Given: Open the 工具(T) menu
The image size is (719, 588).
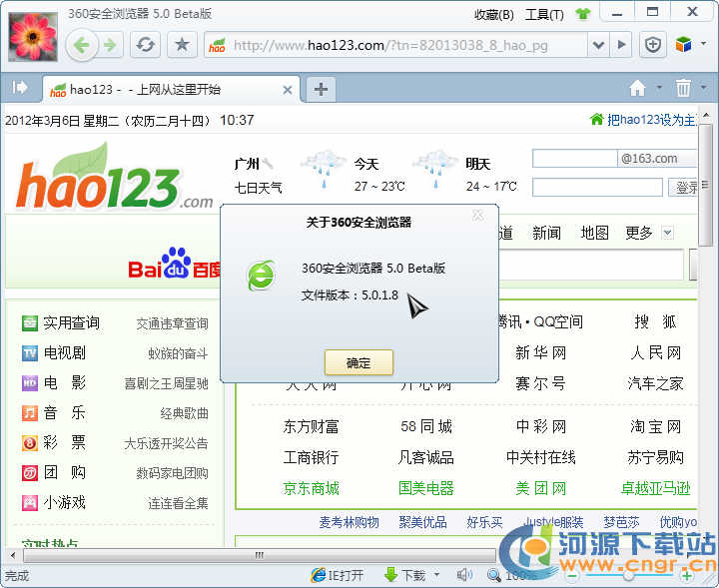Looking at the screenshot, I should point(544,15).
